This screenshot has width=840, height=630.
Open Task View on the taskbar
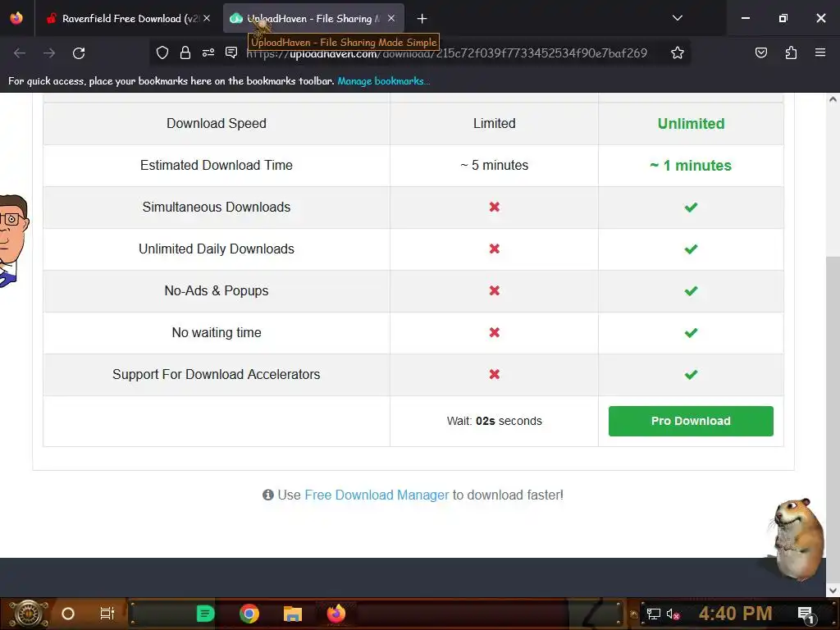[107, 614]
